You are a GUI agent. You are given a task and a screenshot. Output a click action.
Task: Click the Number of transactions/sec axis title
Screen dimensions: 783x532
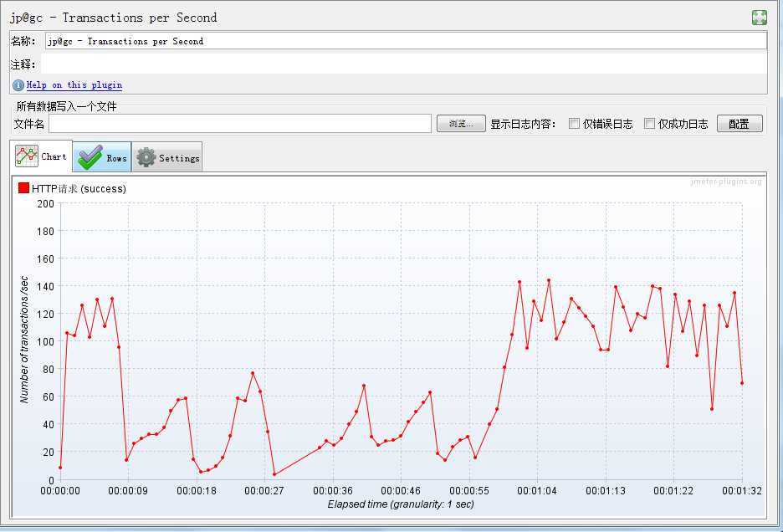pos(24,340)
